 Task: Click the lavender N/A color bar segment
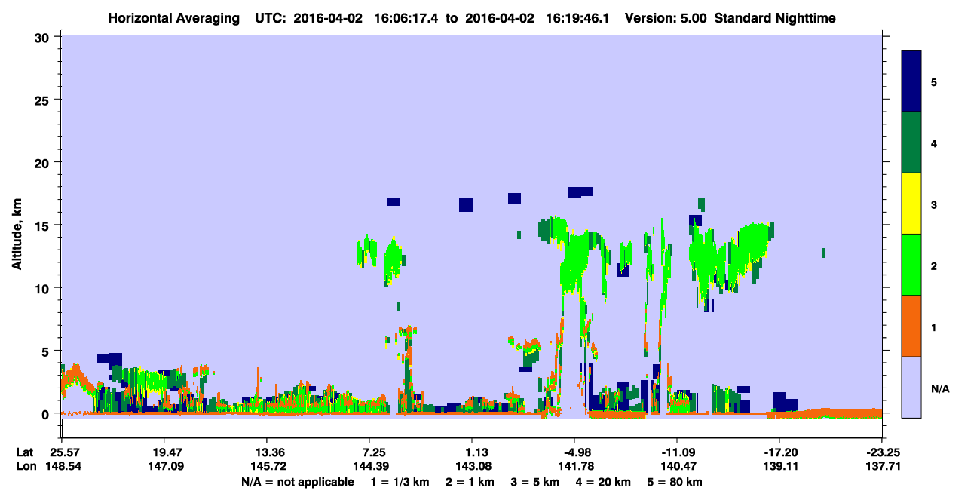[x=911, y=386]
